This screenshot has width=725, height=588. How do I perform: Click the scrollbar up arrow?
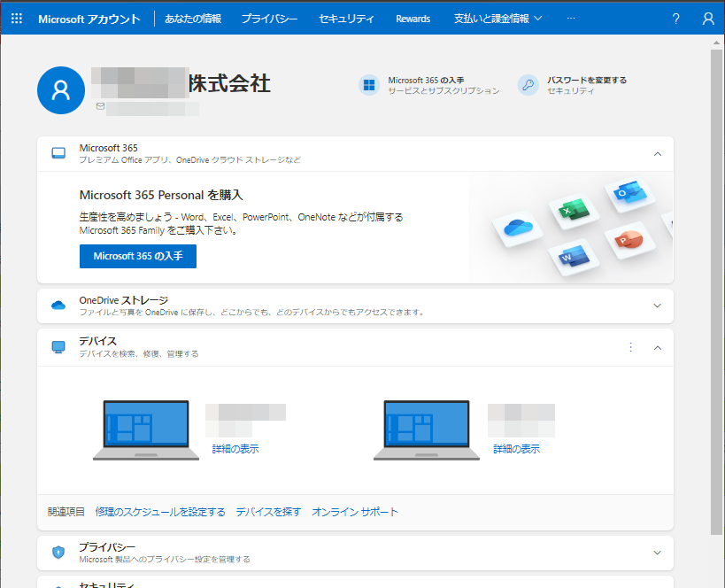click(x=716, y=43)
